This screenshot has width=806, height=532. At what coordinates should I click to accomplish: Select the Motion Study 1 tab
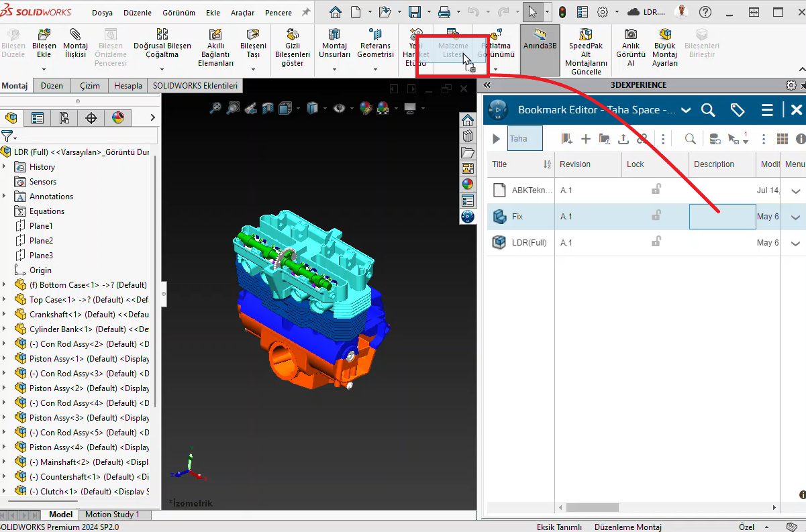[x=112, y=515]
